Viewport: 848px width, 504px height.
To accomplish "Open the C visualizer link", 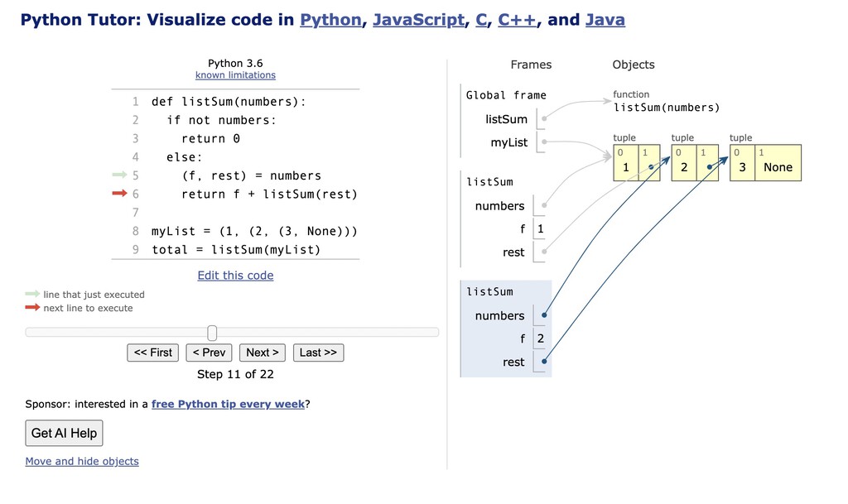I will pos(481,19).
